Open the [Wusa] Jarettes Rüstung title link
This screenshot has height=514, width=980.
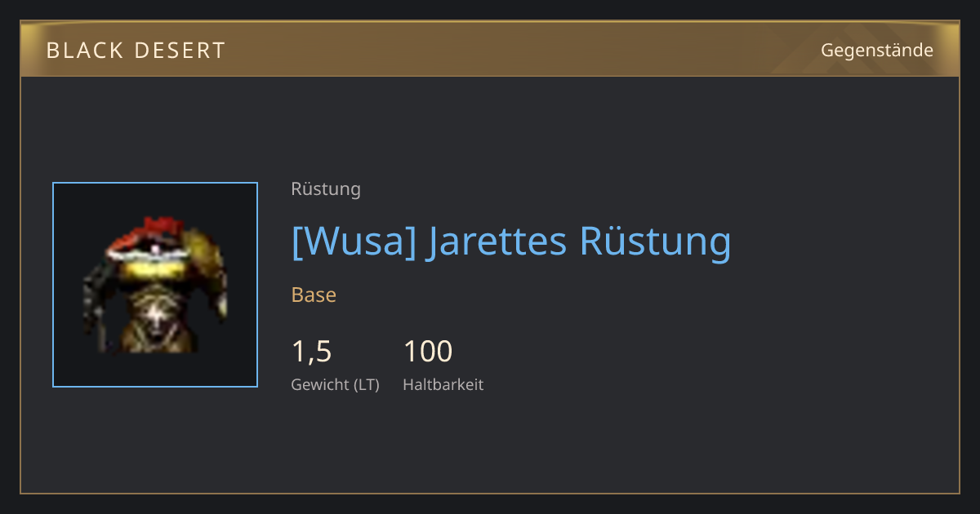point(511,241)
